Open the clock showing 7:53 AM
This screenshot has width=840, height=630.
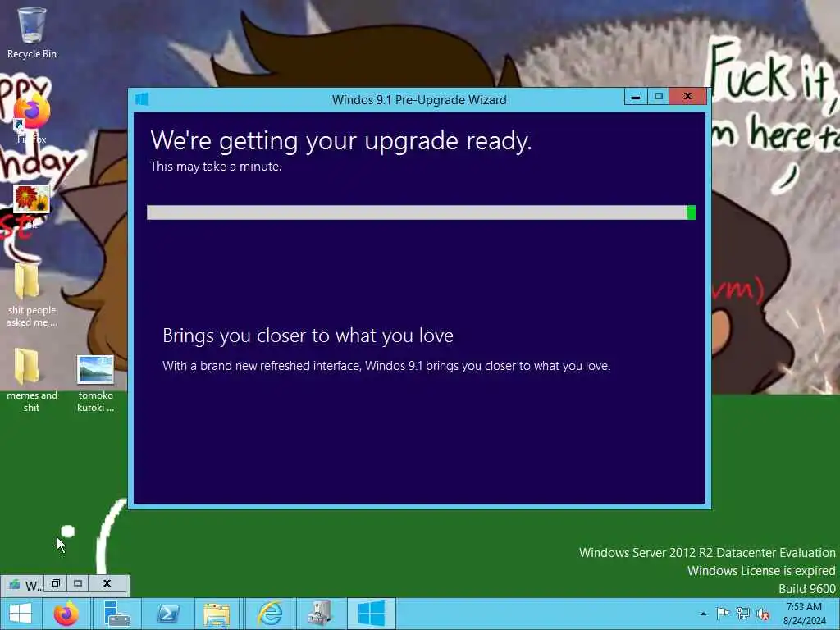click(804, 614)
